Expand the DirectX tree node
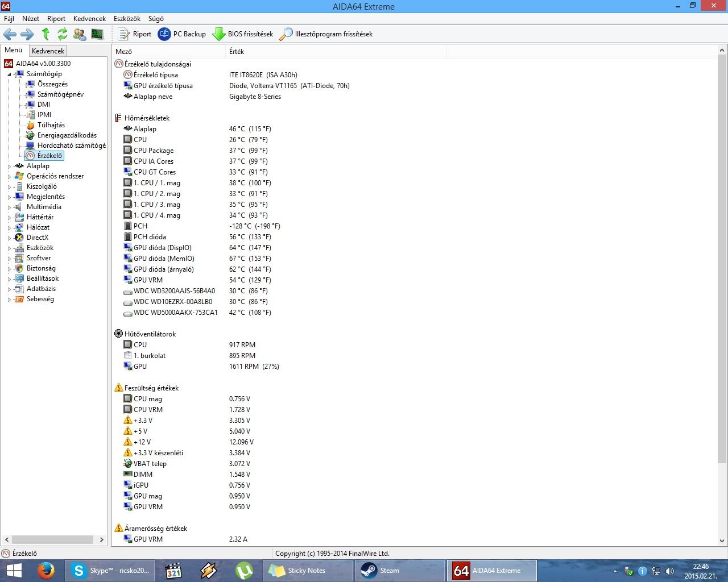The image size is (728, 582). (9, 238)
